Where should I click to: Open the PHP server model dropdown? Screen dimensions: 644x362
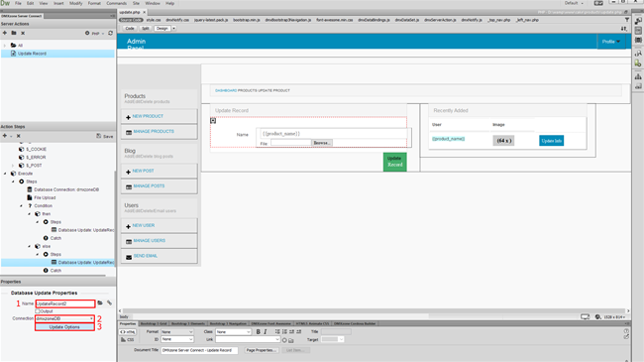click(x=97, y=34)
